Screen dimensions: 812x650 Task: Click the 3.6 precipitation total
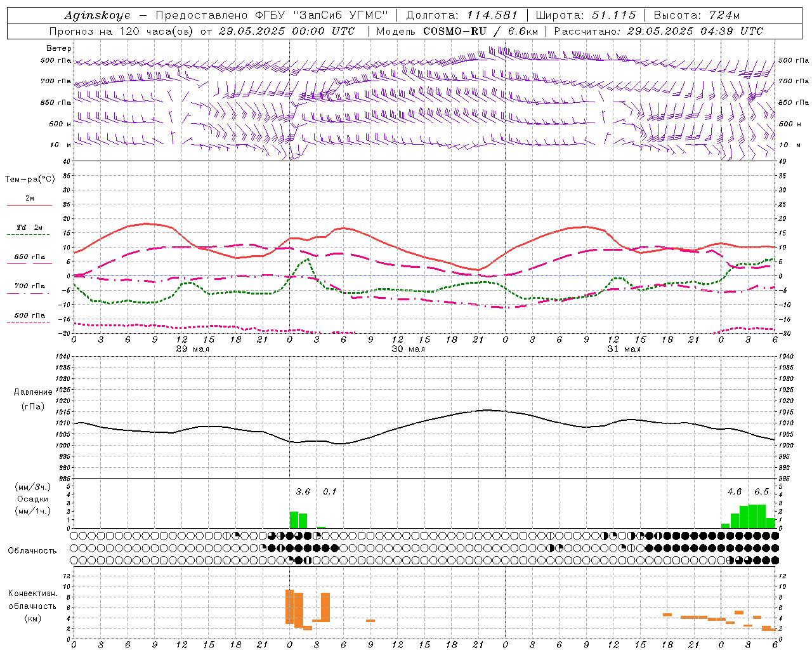(x=303, y=492)
